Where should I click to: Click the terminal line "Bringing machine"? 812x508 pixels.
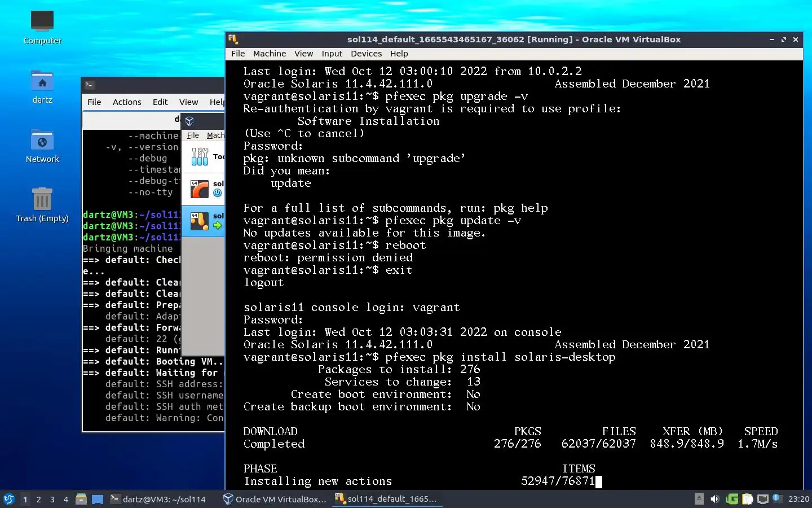coord(127,248)
